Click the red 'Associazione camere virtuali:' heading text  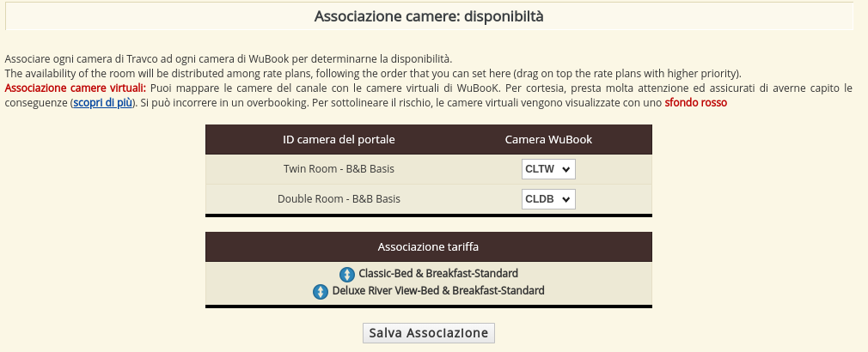click(76, 88)
